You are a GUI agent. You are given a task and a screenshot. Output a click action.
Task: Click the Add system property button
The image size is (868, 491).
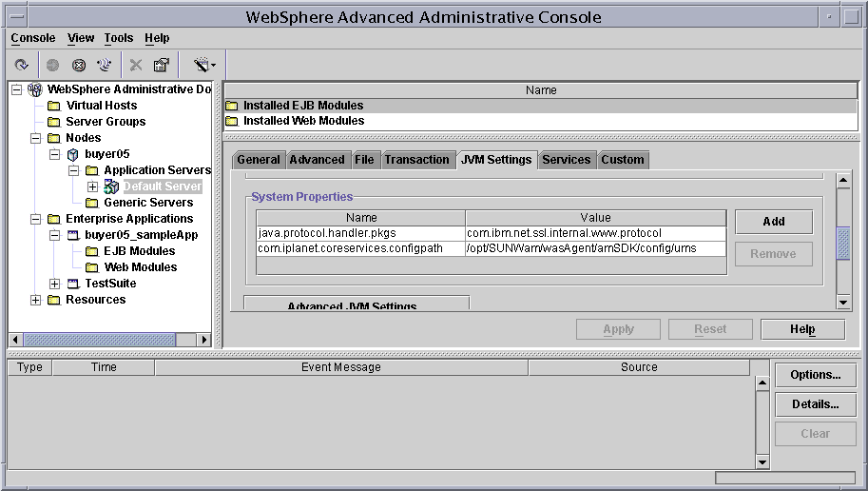[x=774, y=222]
